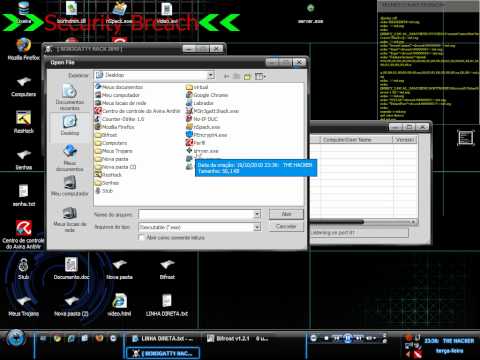
Task: Go back using the Open File back arrow
Action: point(227,77)
